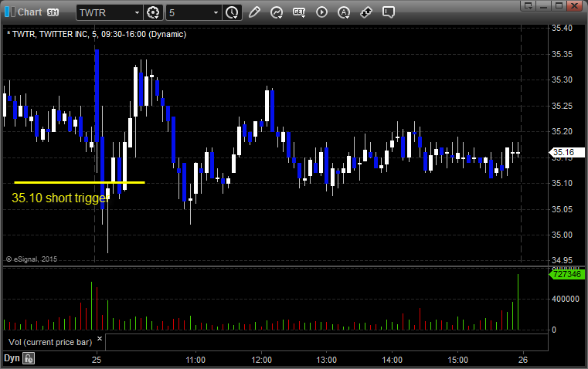Select the pencil drawing tool
The width and height of the screenshot is (588, 369).
pyautogui.click(x=254, y=12)
